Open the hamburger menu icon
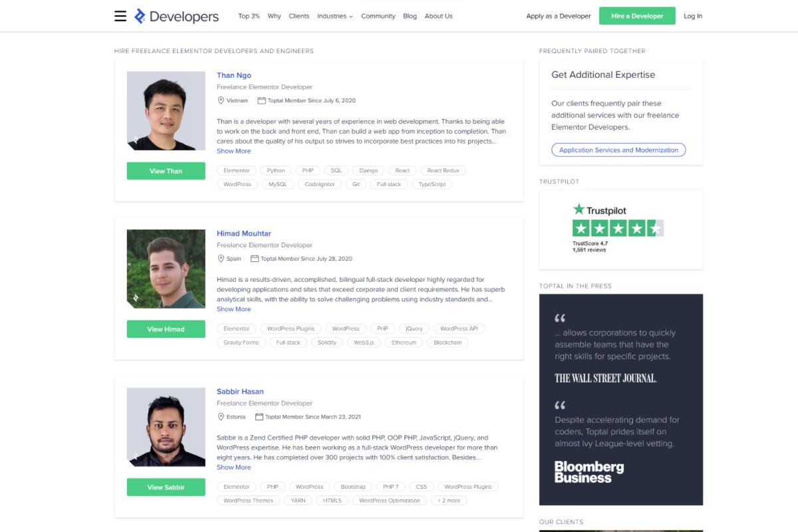798x532 pixels. pos(120,16)
